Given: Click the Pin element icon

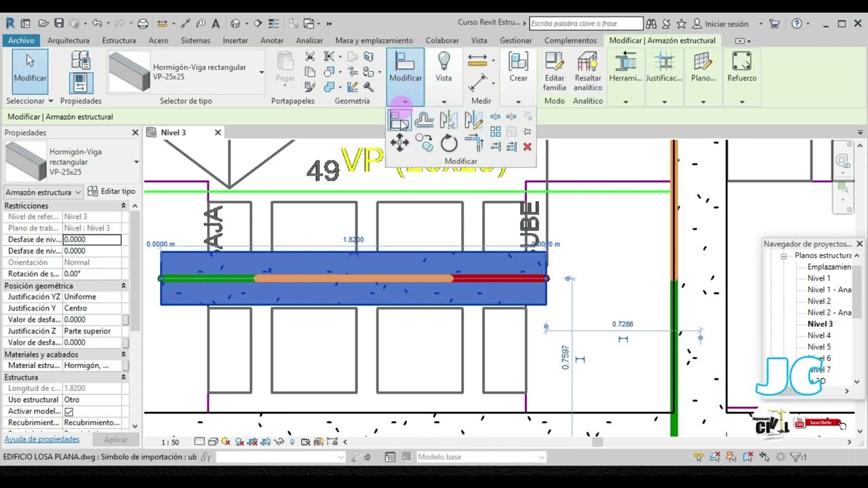Looking at the screenshot, I should coord(527,131).
